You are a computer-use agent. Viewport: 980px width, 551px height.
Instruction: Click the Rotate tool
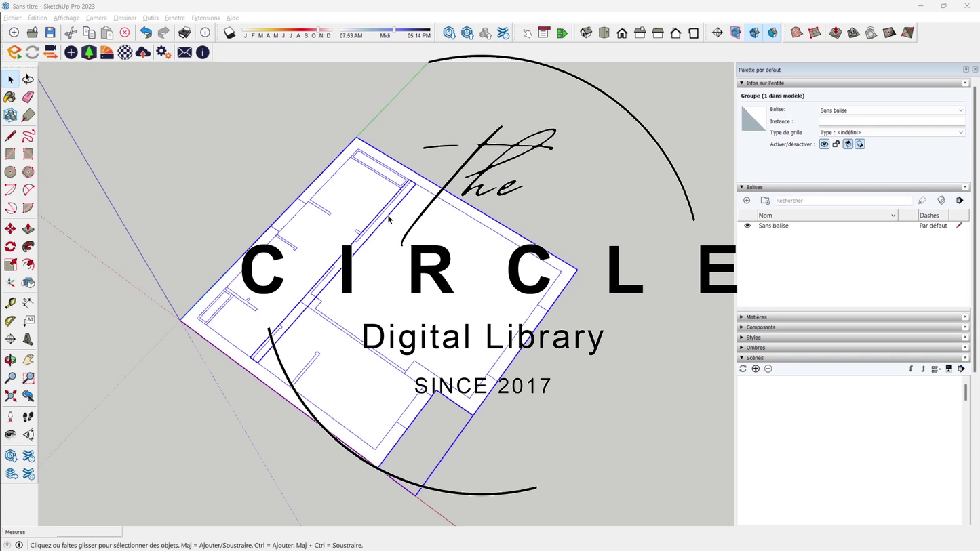(x=10, y=247)
